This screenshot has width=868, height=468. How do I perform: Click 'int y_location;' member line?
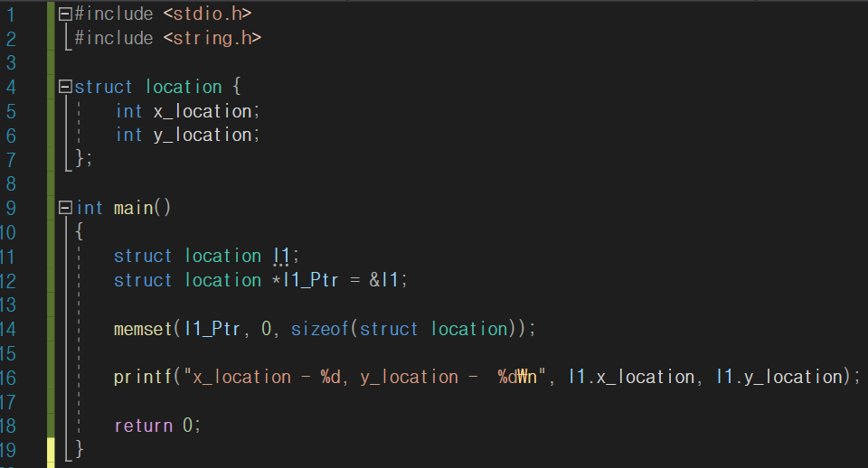[x=188, y=135]
